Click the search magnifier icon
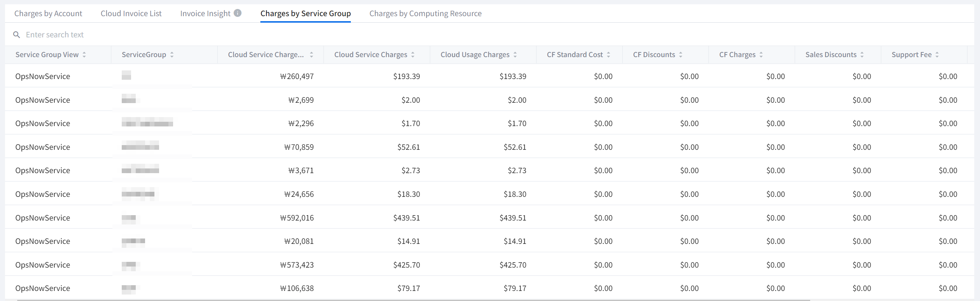980x301 pixels. (x=17, y=34)
